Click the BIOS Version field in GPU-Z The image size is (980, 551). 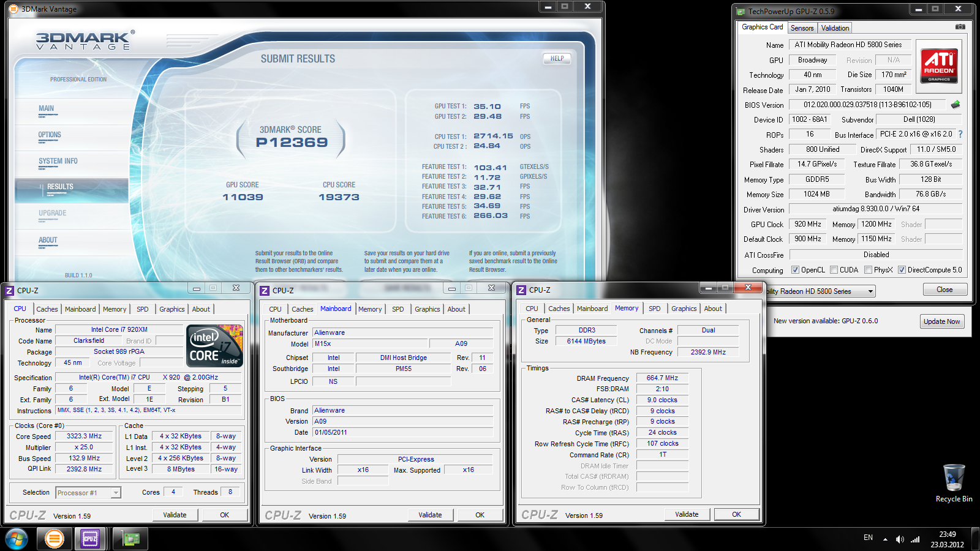tap(867, 105)
